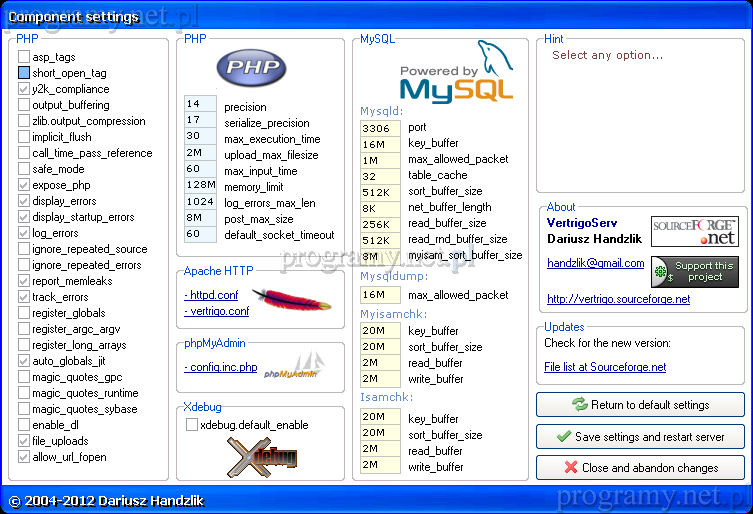The width and height of the screenshot is (753, 514).
Task: Click the phpMyAdmin sailboat logo
Action: (294, 367)
